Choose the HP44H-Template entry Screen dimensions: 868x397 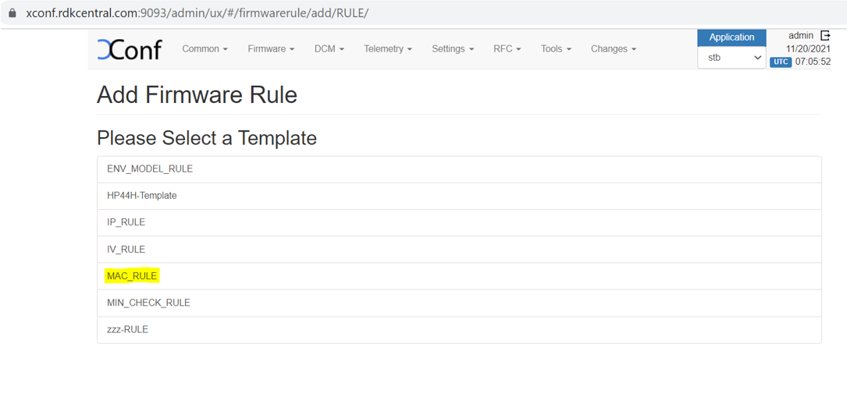click(142, 196)
